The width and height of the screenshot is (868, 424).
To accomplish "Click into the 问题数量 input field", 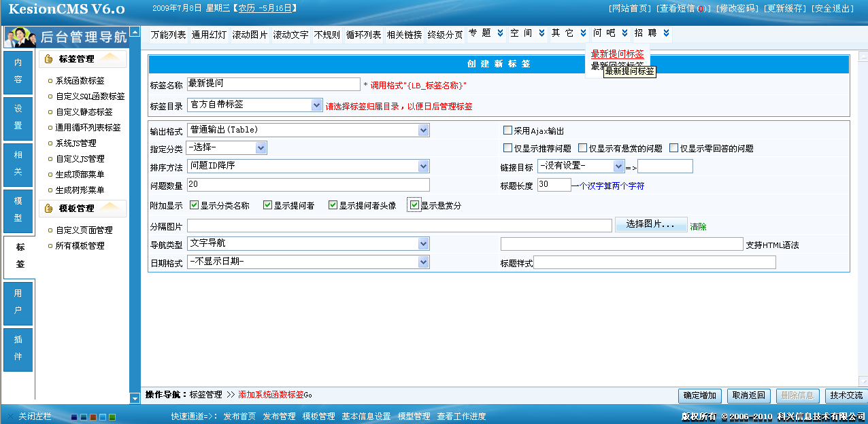I will (x=308, y=185).
